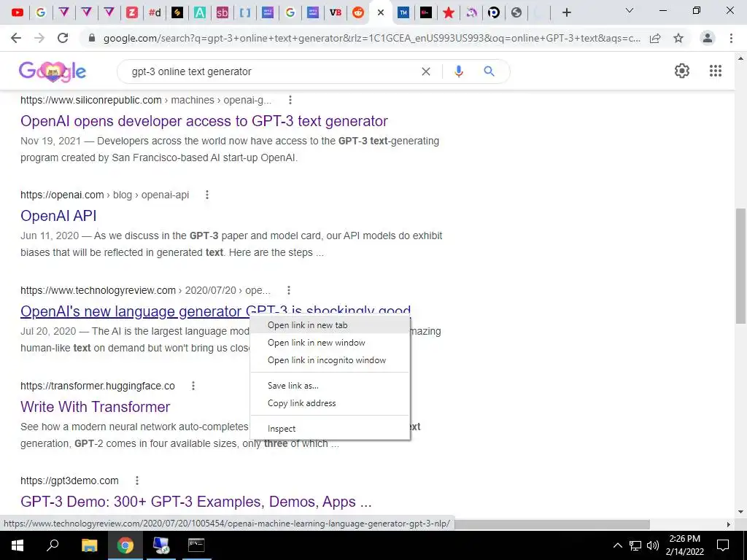Open the tab search dropdown chevron
The height and width of the screenshot is (560, 747).
point(630,10)
